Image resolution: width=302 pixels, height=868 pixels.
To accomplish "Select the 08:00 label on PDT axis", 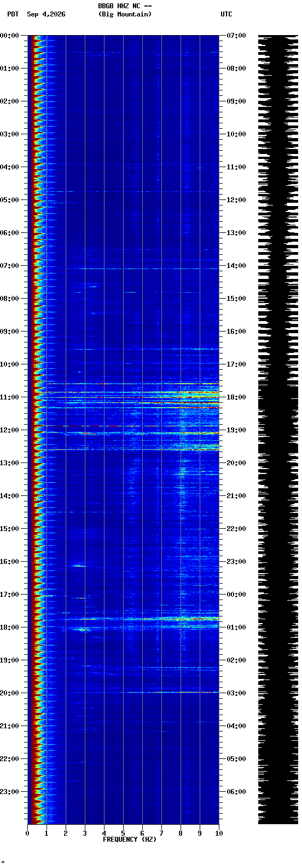I will [x=9, y=299].
